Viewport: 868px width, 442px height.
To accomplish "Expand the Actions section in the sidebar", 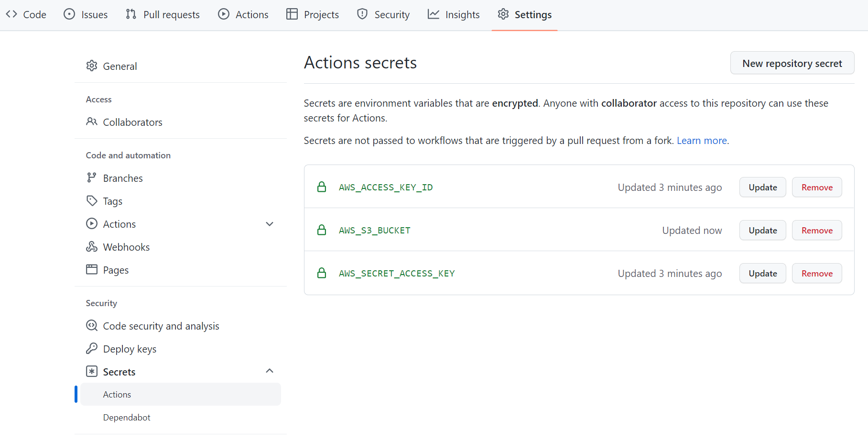I will click(x=270, y=223).
